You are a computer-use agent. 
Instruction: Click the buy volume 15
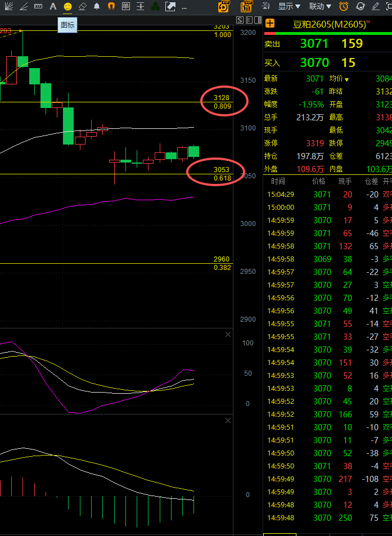(348, 62)
